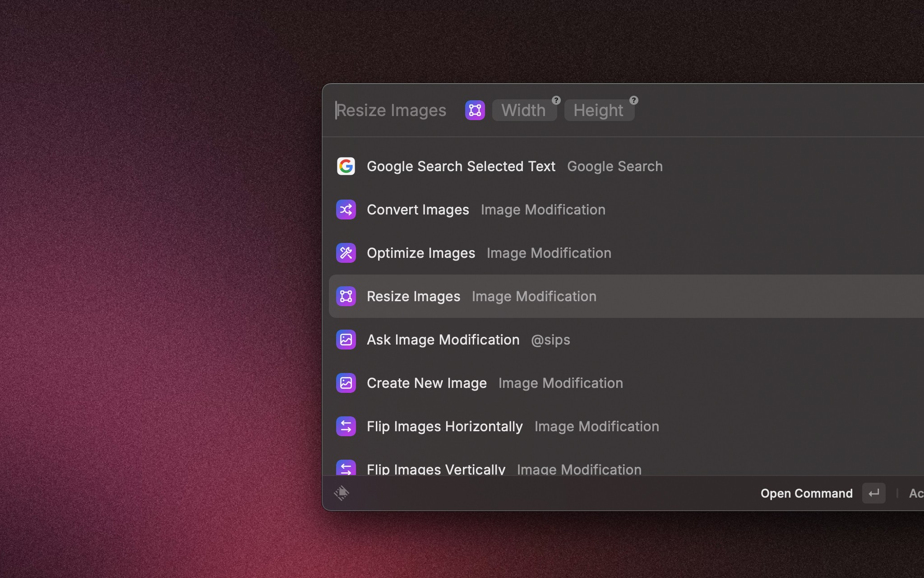Select the Flip Images Horizontally command
This screenshot has width=924, height=578.
(x=626, y=426)
